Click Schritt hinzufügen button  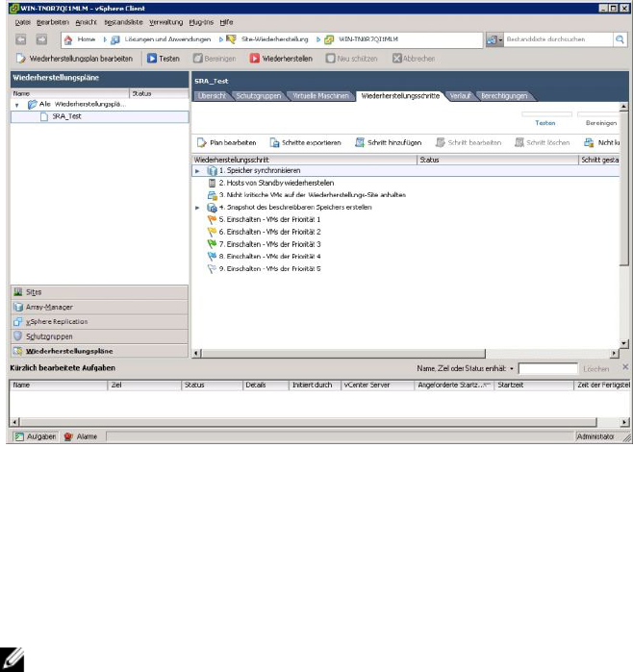click(389, 142)
